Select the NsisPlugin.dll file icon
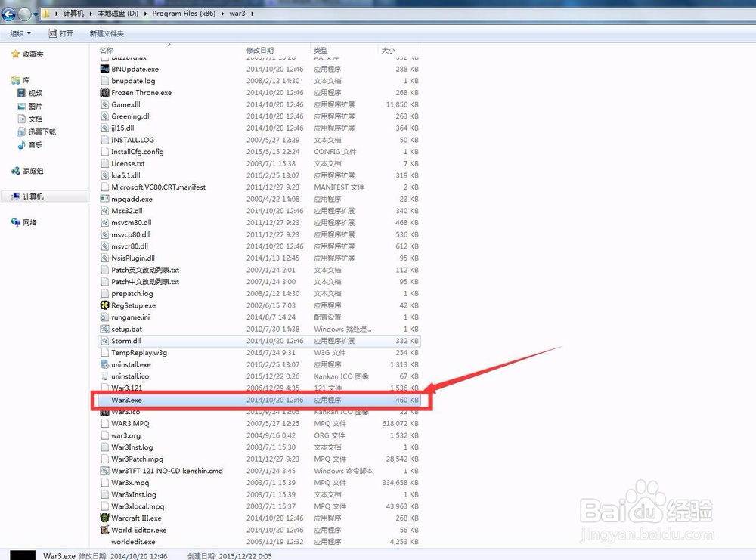Screen dimensions: 756x560 (x=104, y=258)
